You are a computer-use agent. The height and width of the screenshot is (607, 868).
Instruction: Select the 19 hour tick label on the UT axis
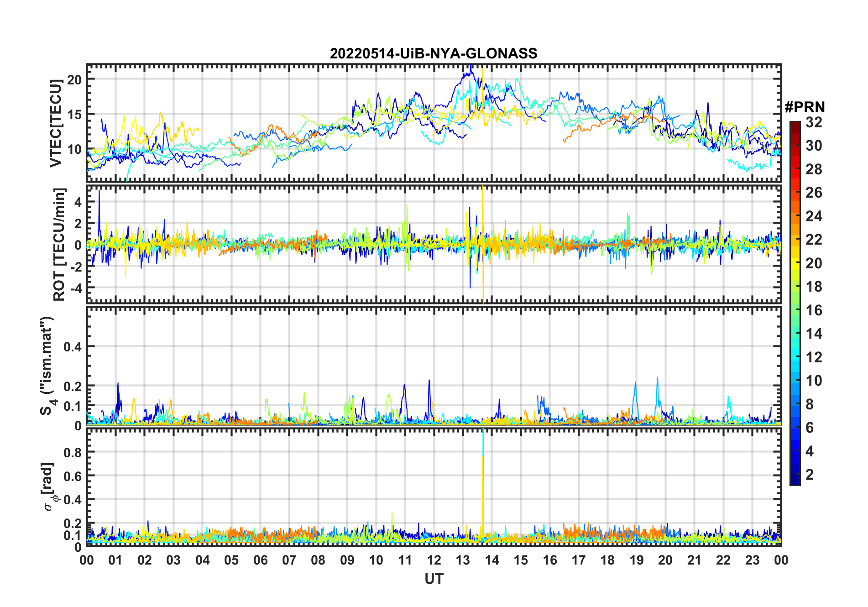click(x=636, y=560)
